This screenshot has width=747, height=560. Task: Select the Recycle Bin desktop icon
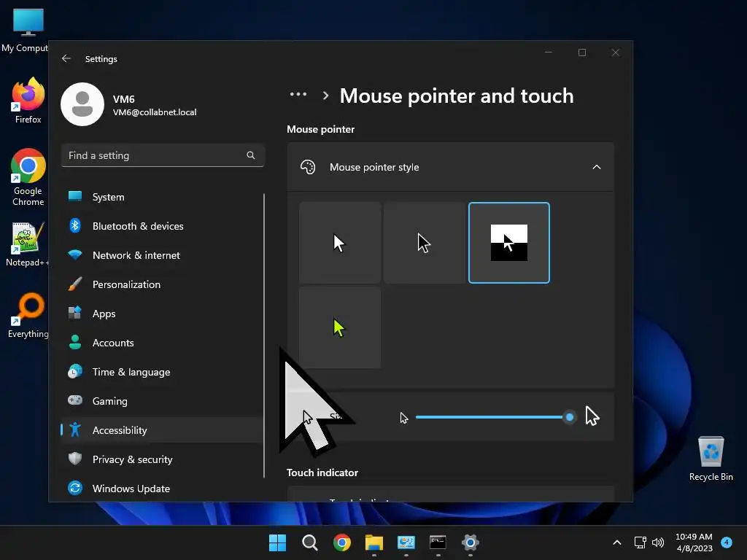[711, 459]
